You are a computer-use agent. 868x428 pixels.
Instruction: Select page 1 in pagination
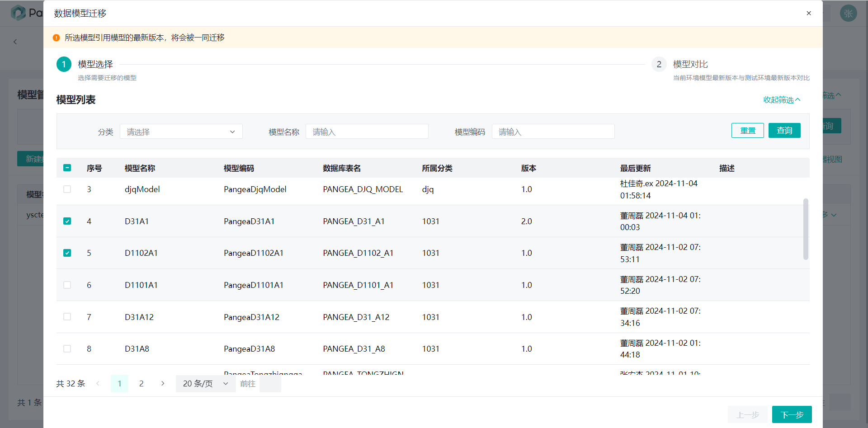119,383
